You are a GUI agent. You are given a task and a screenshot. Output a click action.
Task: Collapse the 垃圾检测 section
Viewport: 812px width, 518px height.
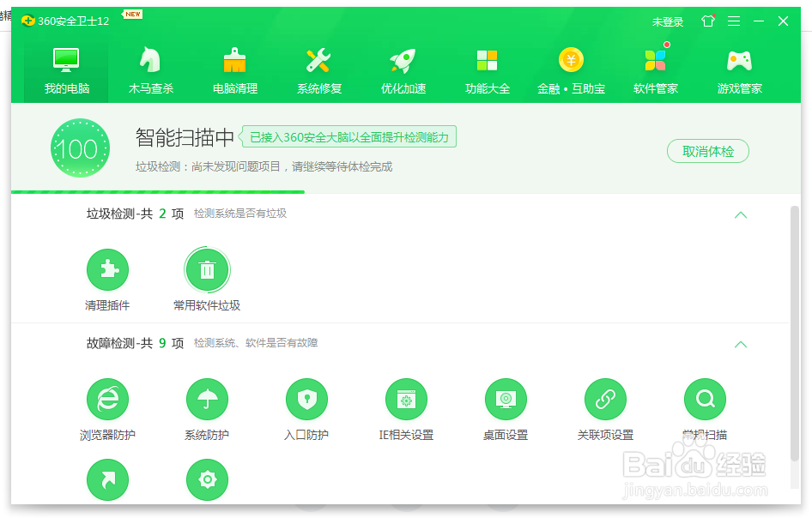[x=741, y=215]
